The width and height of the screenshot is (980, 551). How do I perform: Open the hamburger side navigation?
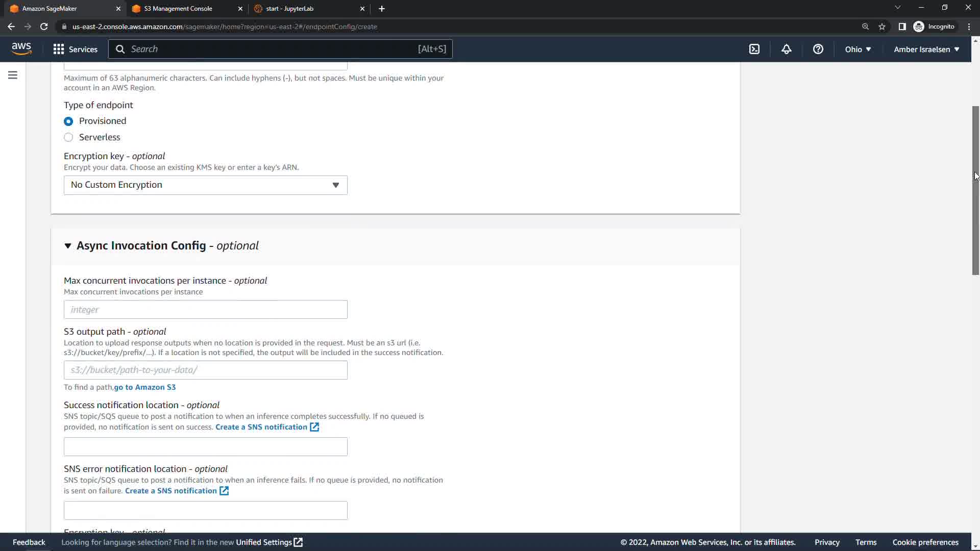(x=13, y=75)
